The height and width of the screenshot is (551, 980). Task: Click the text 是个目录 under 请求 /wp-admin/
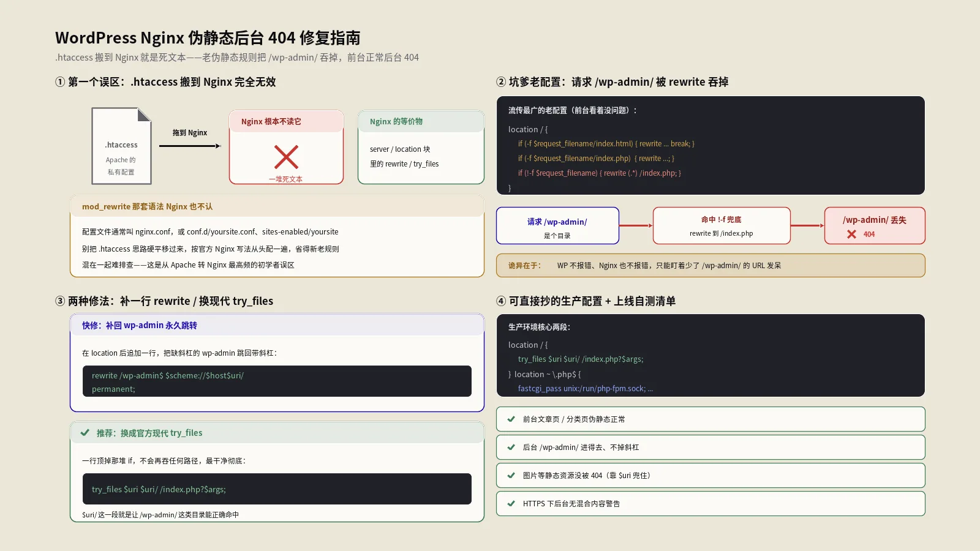(x=557, y=236)
